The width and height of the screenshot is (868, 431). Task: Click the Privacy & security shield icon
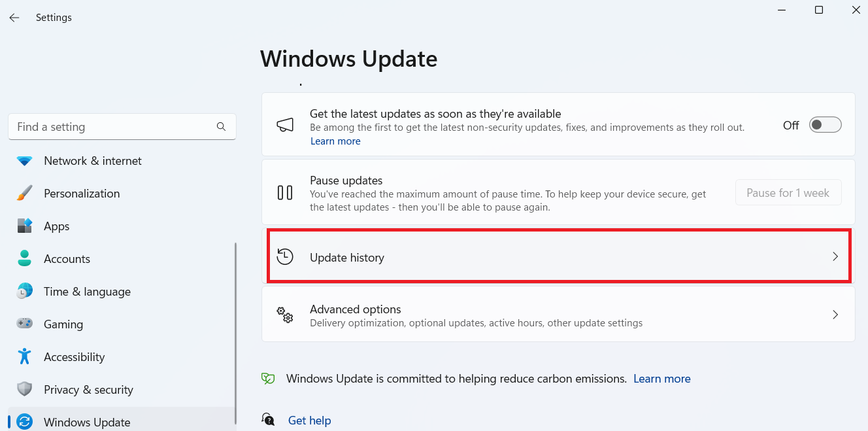[25, 390]
